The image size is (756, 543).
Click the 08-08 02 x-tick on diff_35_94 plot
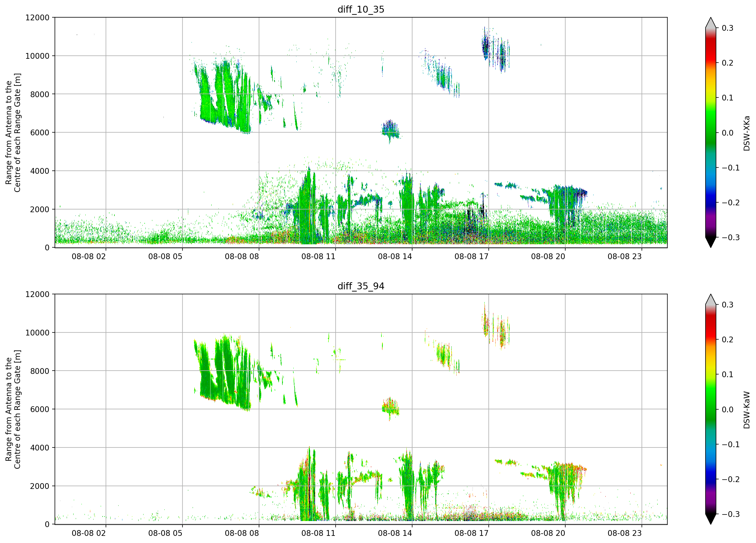point(89,533)
